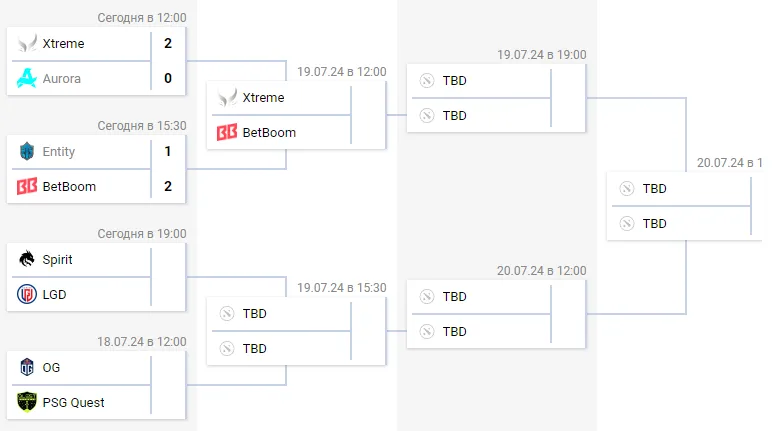Open the Aurora team name link
Screen dimensions: 778x431
(x=62, y=78)
